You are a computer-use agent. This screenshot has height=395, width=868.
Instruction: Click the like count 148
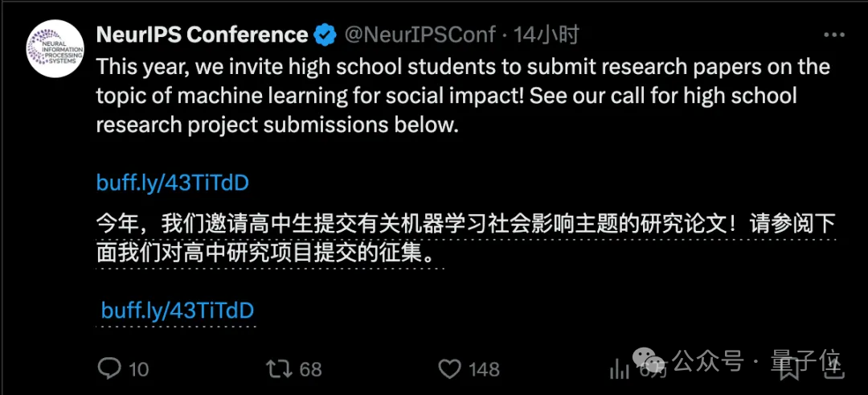485,369
